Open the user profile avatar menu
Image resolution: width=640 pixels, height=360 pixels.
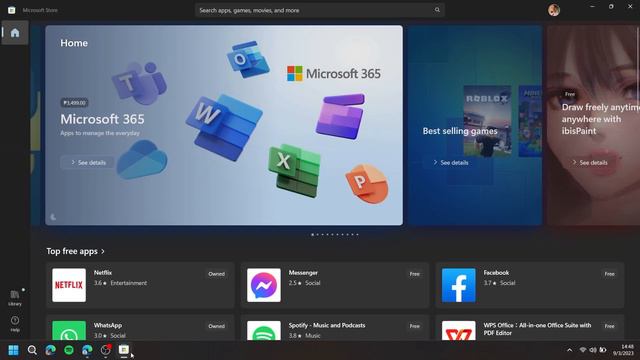click(554, 10)
